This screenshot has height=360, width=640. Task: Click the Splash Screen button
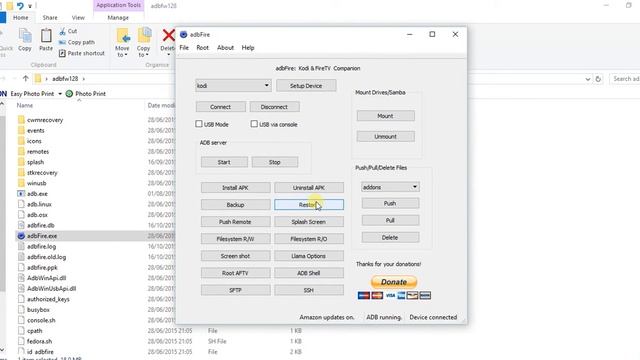coord(309,222)
